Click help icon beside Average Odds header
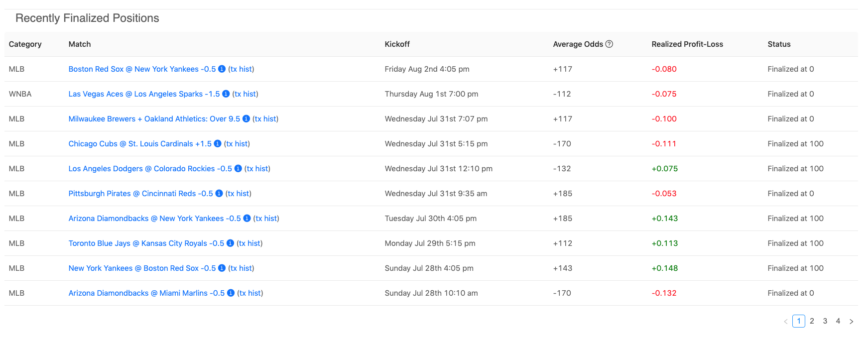 pos(609,44)
